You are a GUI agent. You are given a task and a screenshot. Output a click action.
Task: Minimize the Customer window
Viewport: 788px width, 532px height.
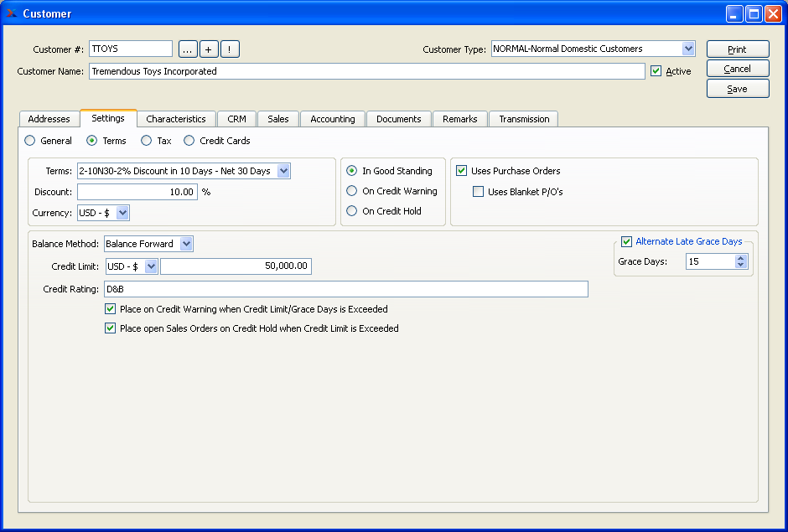(x=734, y=13)
